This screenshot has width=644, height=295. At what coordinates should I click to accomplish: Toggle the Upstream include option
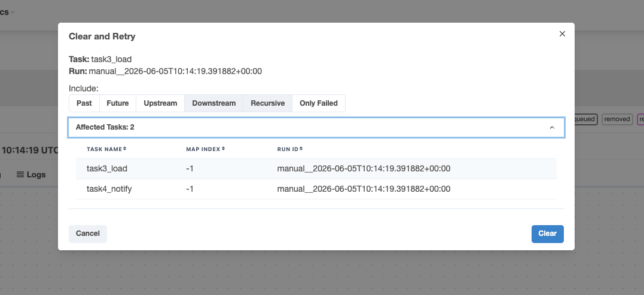coord(160,103)
